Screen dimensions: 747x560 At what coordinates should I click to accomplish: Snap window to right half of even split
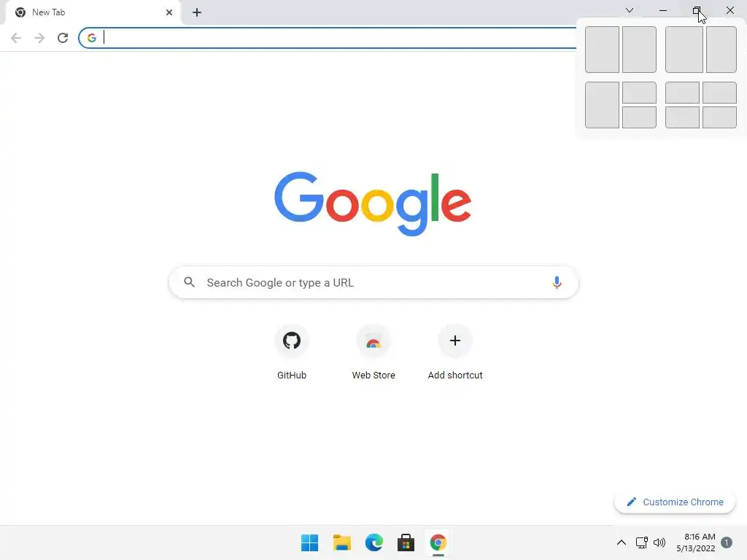pyautogui.click(x=639, y=50)
